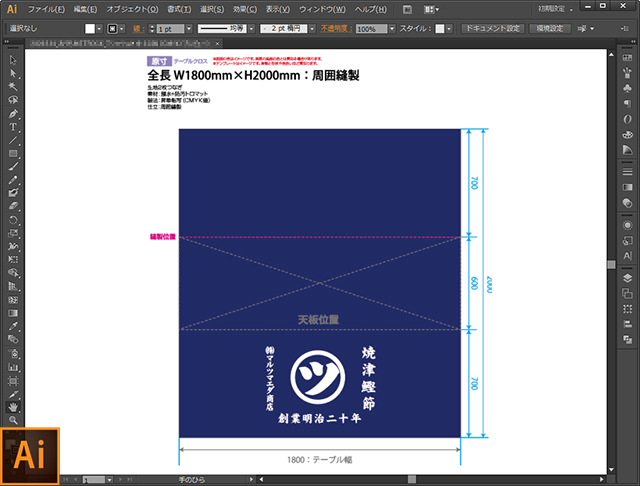640x486 pixels.
Task: Choose the Rectangle tool
Action: (x=13, y=153)
